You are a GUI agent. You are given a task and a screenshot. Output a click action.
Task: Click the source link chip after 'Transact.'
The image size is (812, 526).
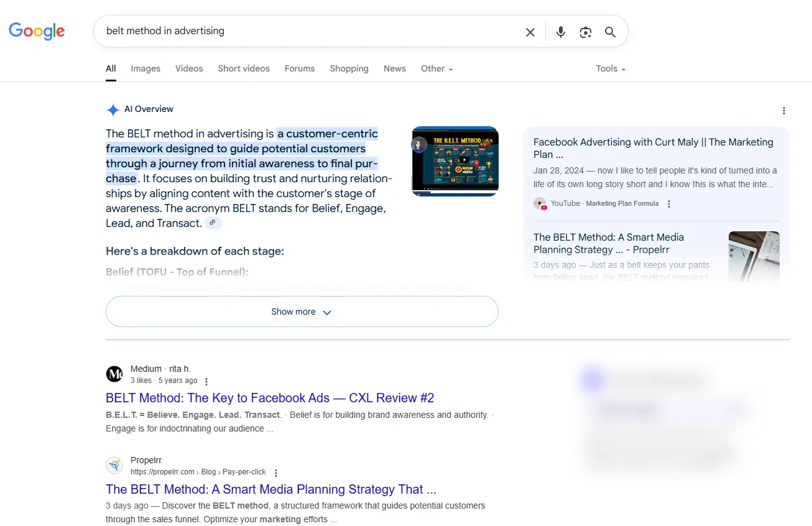pos(213,223)
